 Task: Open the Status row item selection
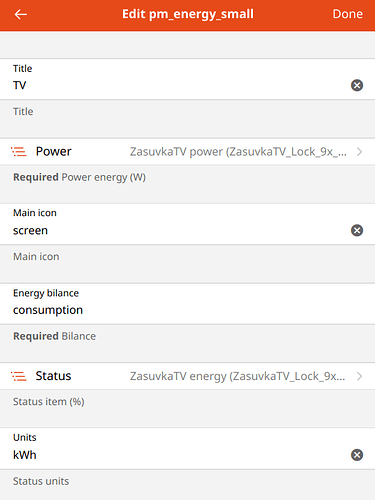pyautogui.click(x=187, y=376)
